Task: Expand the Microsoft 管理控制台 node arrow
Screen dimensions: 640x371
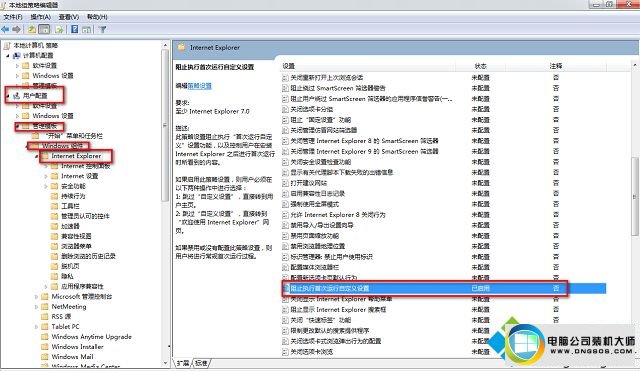Action: point(36,297)
